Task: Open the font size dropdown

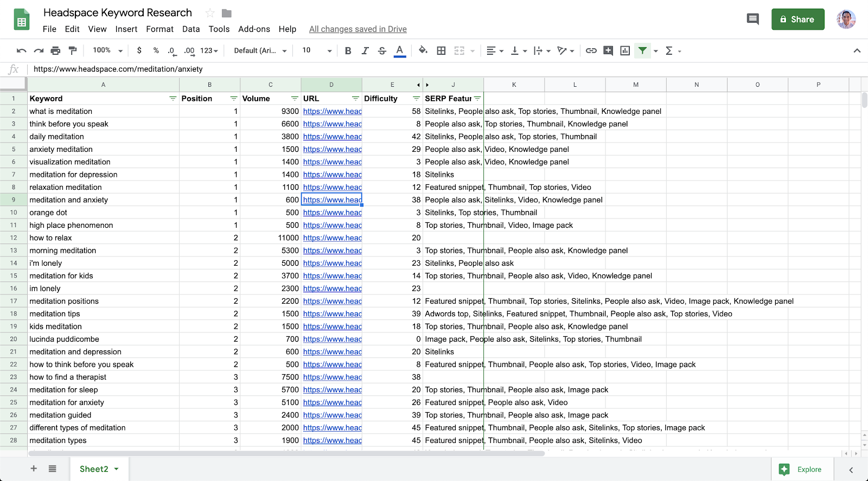Action: tap(317, 50)
